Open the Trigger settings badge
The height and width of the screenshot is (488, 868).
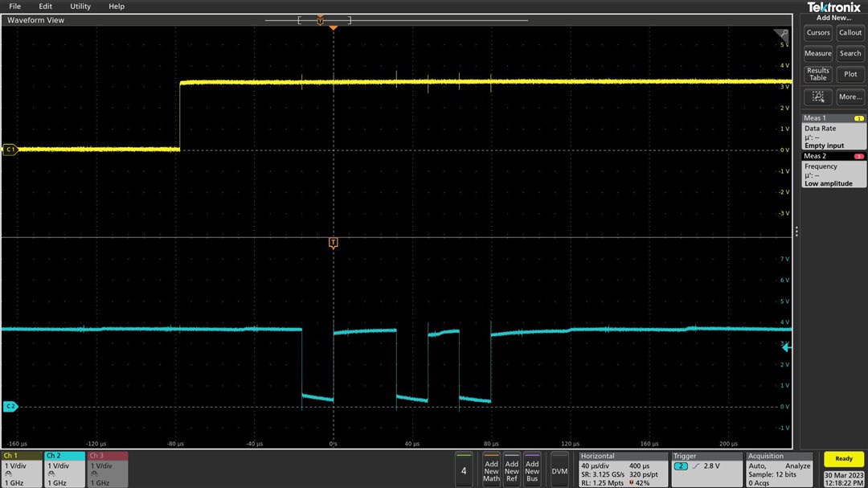tap(706, 470)
